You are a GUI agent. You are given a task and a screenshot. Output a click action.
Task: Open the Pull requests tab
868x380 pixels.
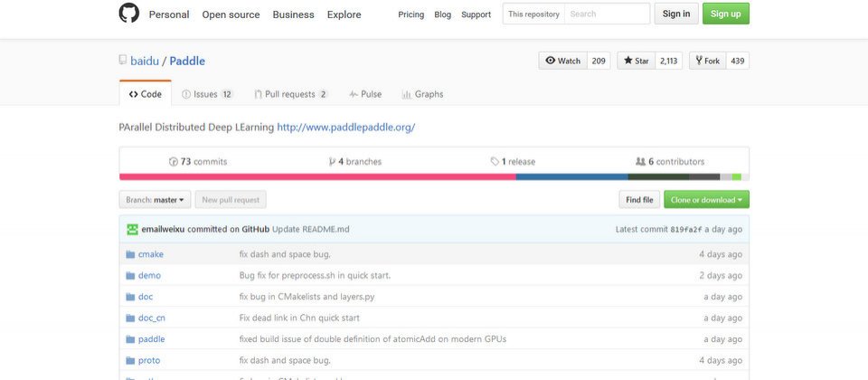291,94
